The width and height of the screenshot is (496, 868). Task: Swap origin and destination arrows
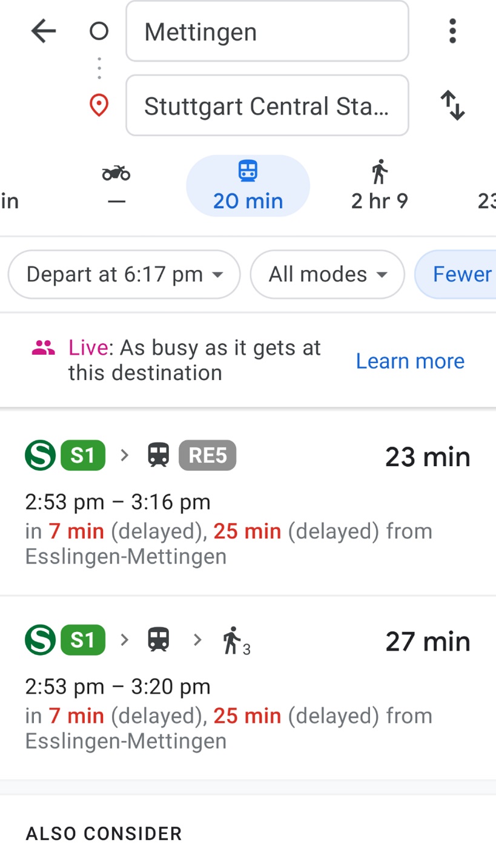coord(452,105)
